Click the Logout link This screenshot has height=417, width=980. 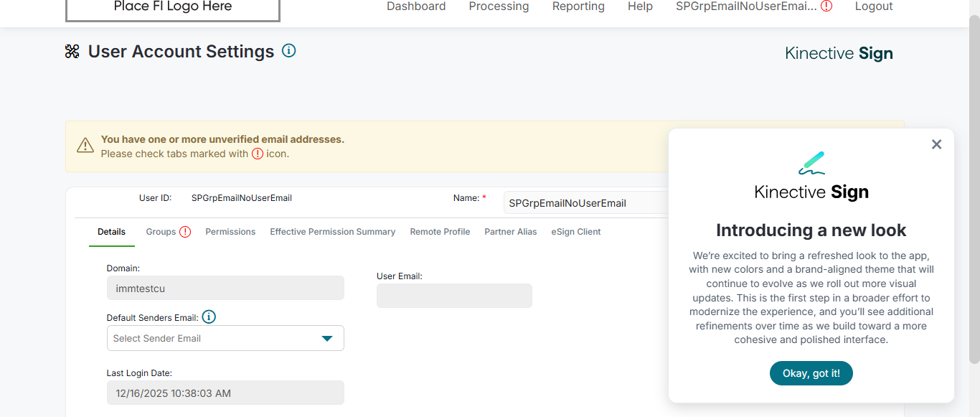pos(874,6)
